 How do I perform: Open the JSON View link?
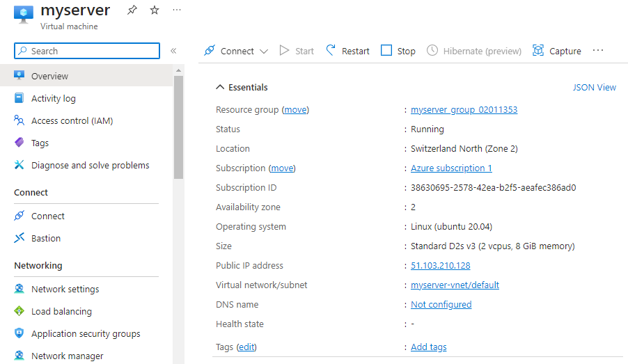(595, 87)
